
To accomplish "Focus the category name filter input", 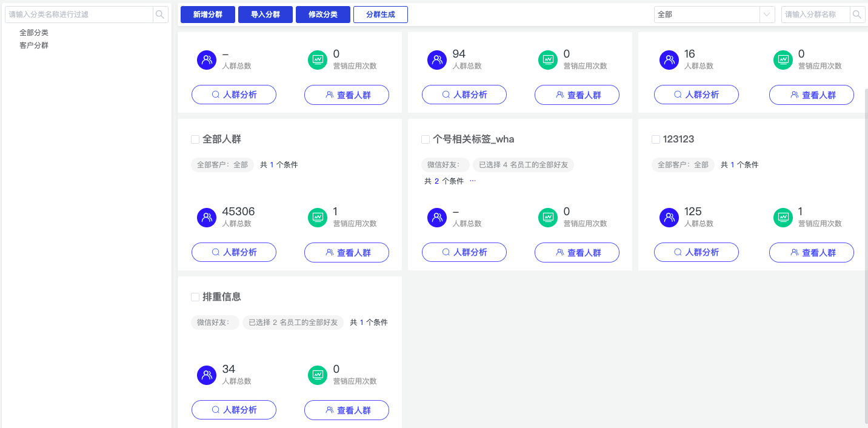I will (x=79, y=15).
